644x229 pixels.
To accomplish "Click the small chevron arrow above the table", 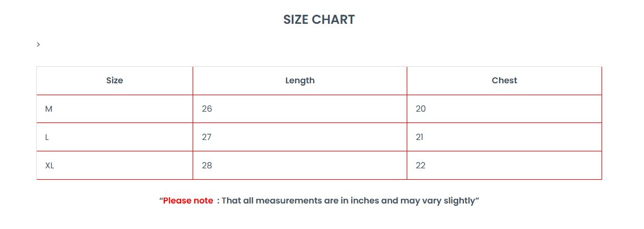I will (38, 44).
